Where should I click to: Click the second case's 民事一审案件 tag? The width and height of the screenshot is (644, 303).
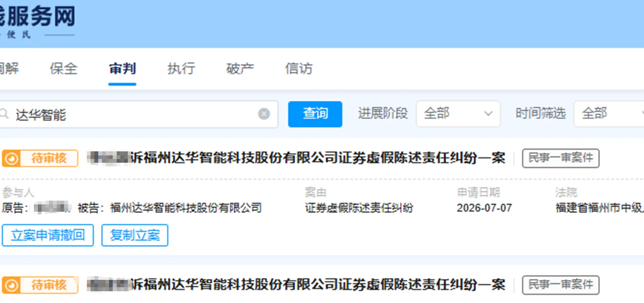click(x=560, y=285)
